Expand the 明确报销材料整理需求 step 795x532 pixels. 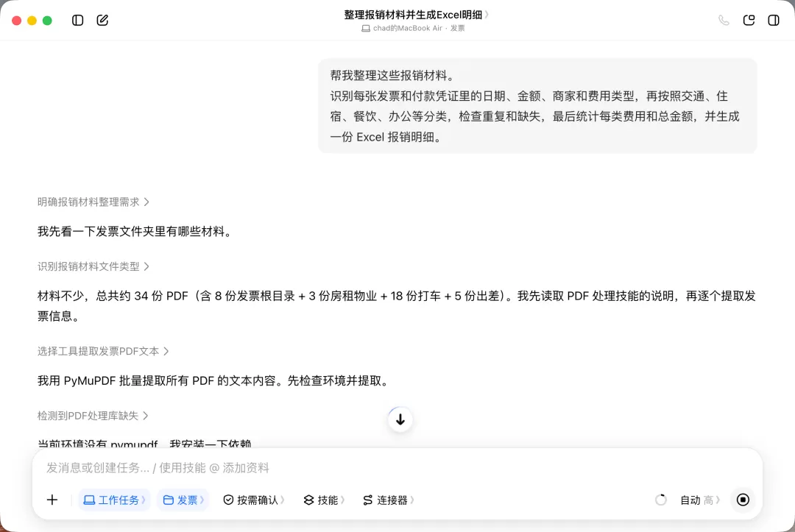(x=93, y=202)
